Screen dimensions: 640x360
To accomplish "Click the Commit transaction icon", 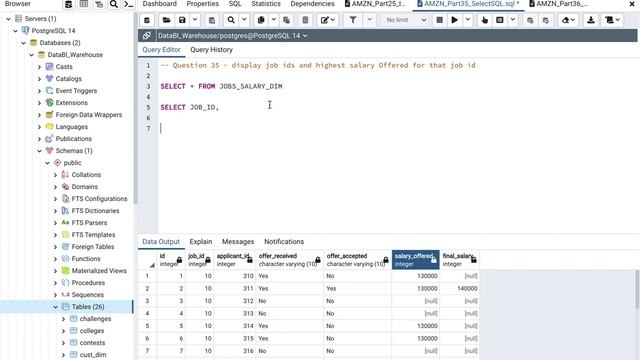I will tap(530, 20).
